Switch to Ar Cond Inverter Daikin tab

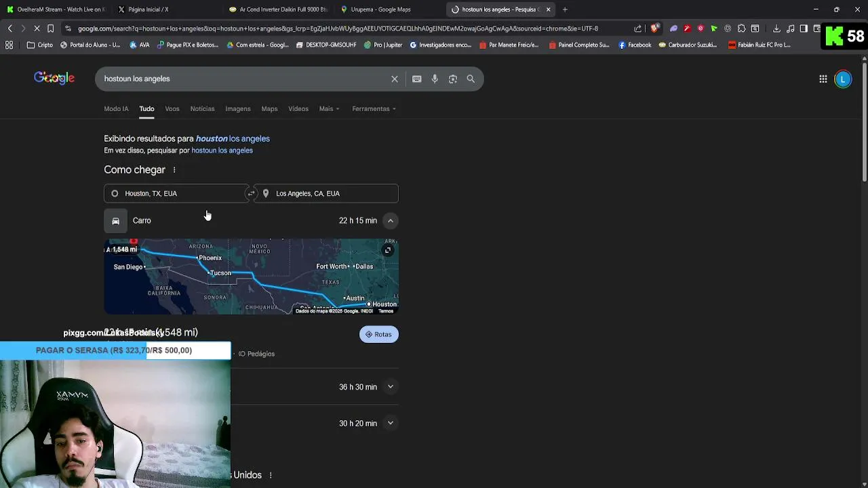click(278, 9)
